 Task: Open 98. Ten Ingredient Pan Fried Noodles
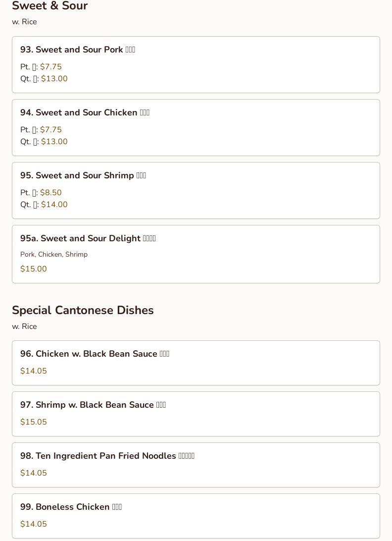coord(107,456)
